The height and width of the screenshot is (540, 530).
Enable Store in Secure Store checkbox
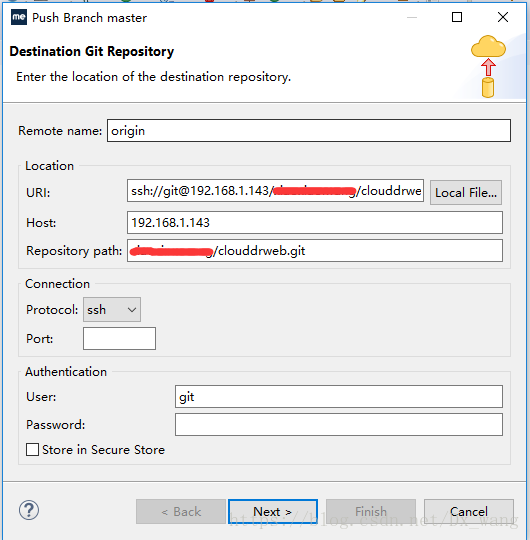coord(32,449)
